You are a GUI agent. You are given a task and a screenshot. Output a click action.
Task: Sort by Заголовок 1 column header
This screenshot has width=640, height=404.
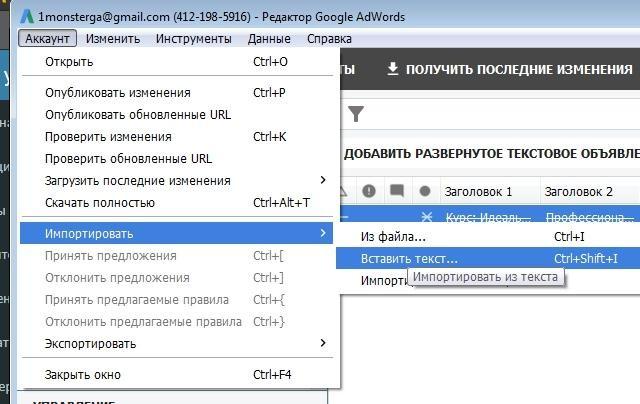pos(490,191)
